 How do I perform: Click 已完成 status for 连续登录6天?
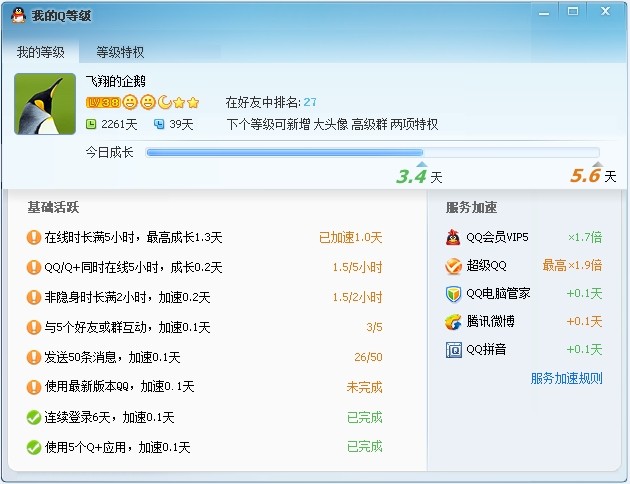coord(364,417)
